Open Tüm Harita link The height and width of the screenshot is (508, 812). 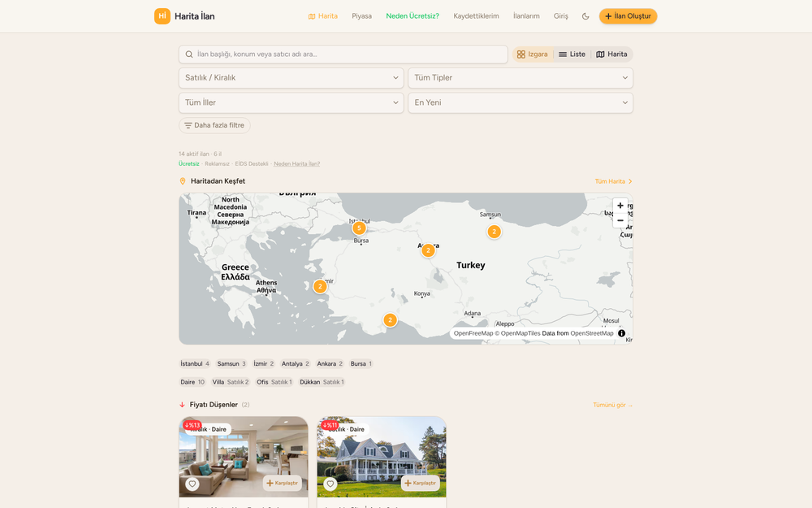(613, 181)
